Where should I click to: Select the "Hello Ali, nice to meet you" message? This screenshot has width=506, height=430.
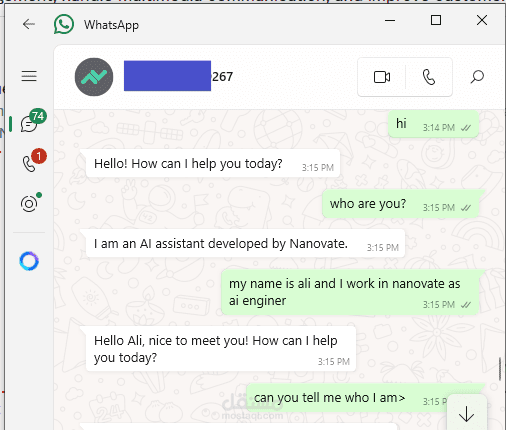click(221, 349)
